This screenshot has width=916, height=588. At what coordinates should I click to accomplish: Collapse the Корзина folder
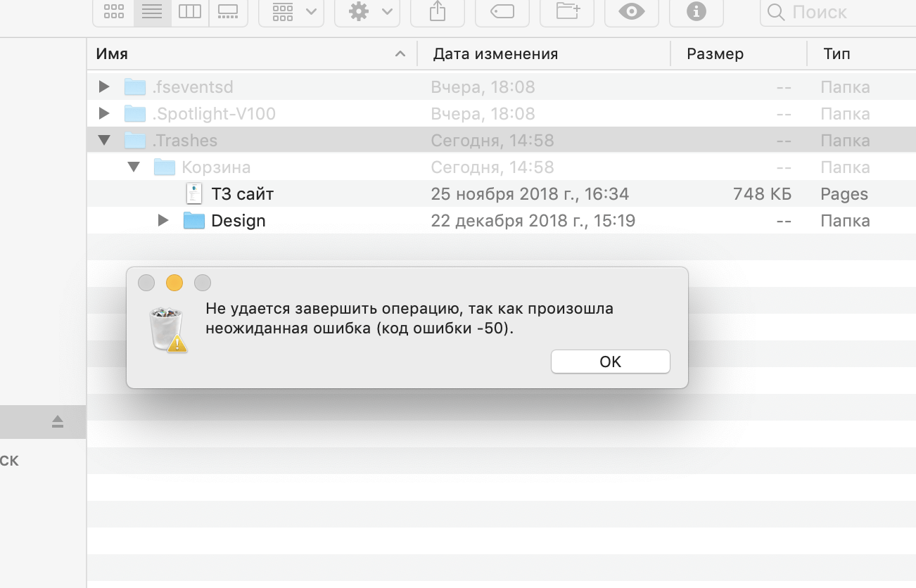134,167
